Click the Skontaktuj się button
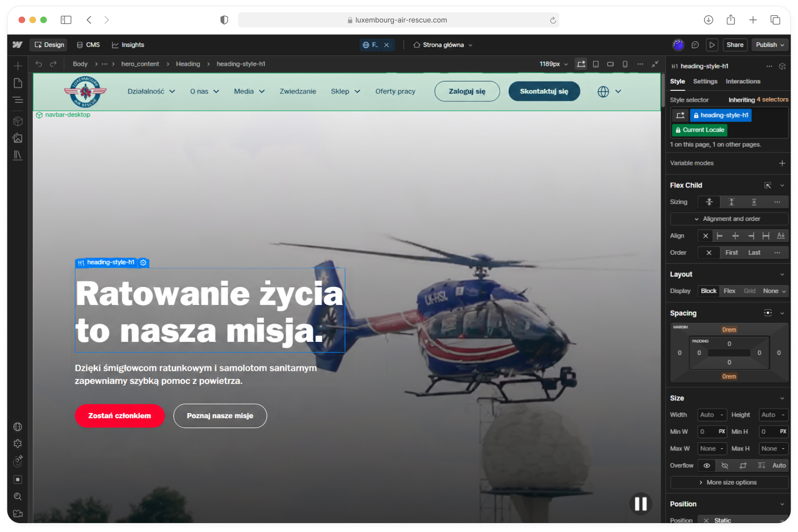 coord(544,91)
